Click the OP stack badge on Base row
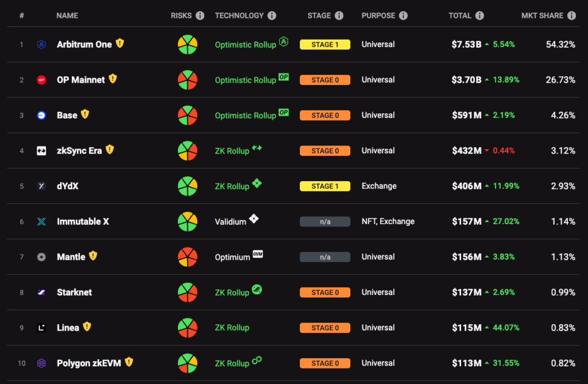588x384 pixels. [x=284, y=112]
